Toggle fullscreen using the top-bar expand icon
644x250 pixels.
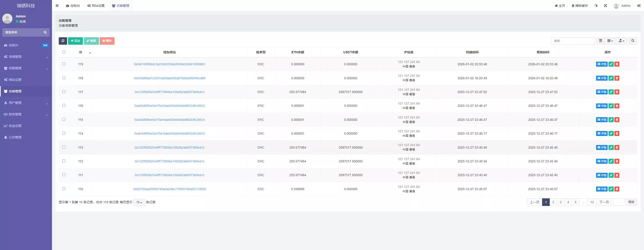click(605, 6)
